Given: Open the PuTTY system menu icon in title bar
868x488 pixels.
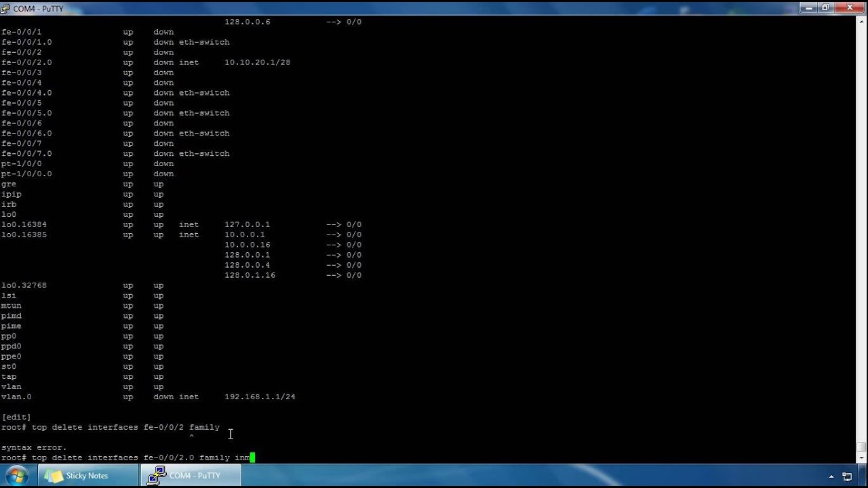Looking at the screenshot, I should click(6, 7).
